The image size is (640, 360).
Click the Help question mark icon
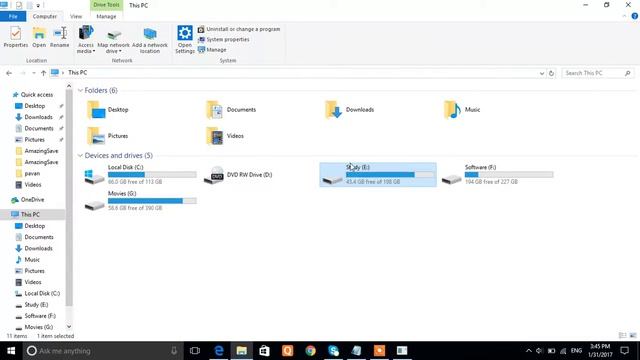pyautogui.click(x=635, y=16)
